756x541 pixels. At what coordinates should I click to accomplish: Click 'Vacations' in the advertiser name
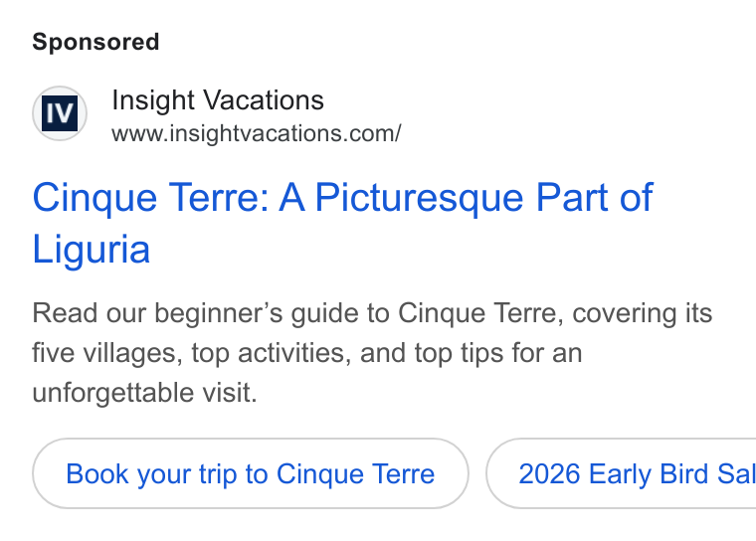click(x=264, y=100)
